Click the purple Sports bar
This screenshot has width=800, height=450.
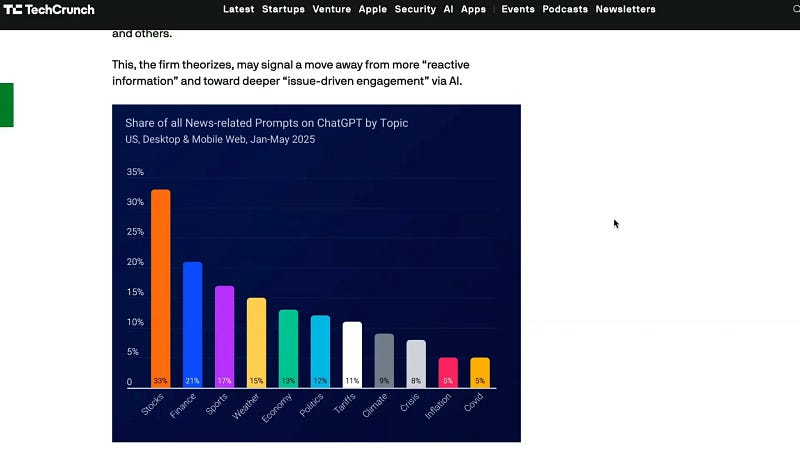(x=224, y=336)
